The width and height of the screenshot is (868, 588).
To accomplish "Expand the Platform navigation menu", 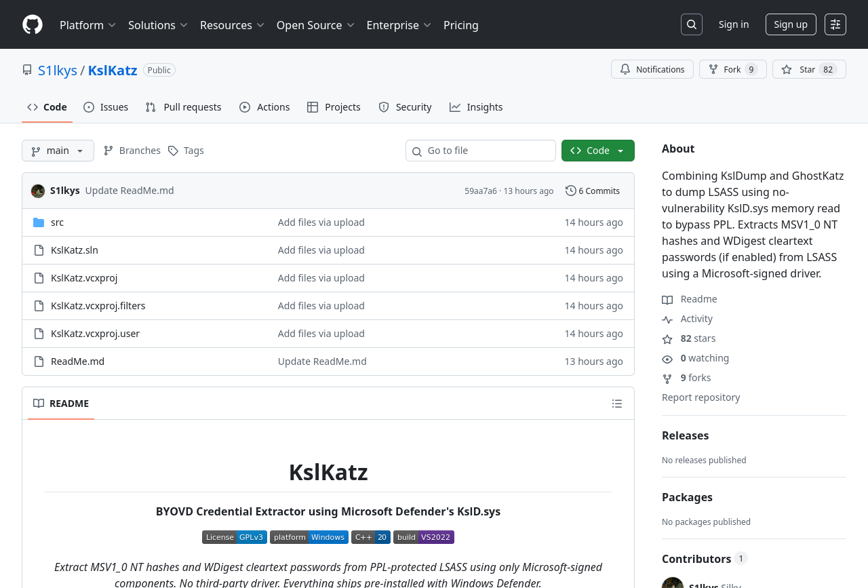I will pos(87,25).
